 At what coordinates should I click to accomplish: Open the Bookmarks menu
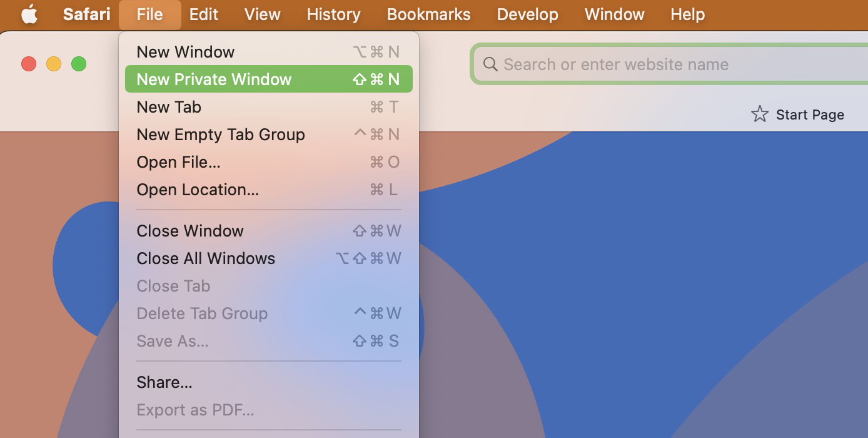(428, 14)
